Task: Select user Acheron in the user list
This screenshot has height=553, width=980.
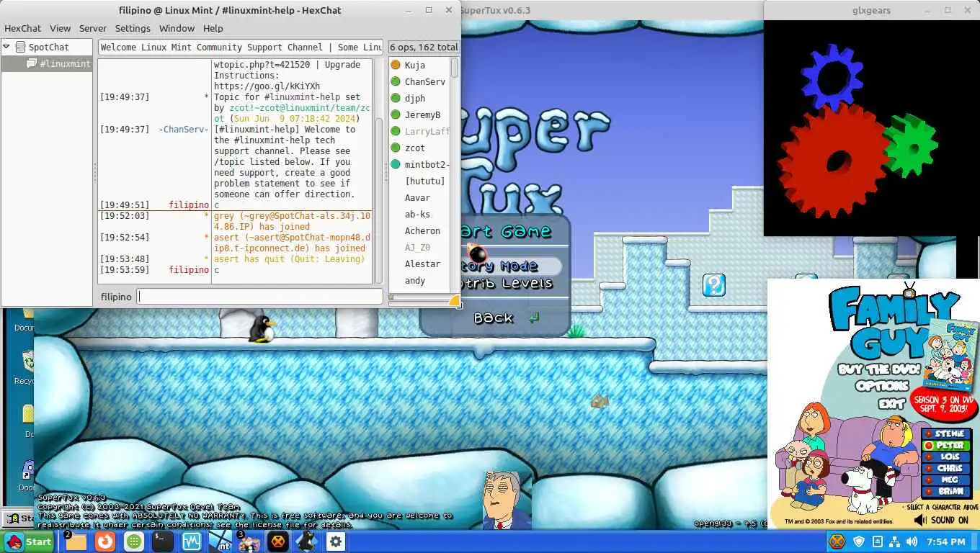Action: pos(419,230)
